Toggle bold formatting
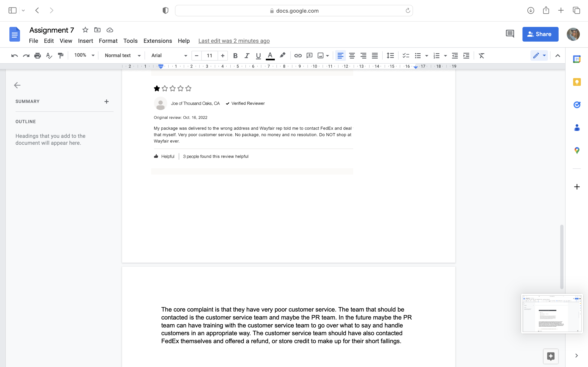 [x=235, y=56]
